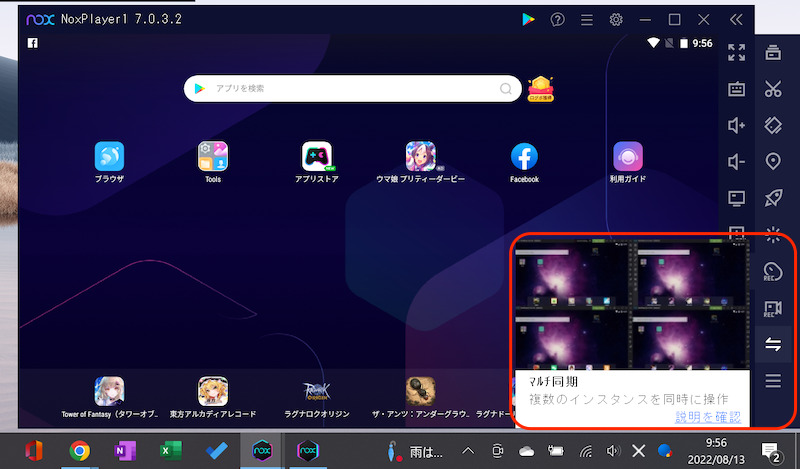The image size is (800, 469).
Task: Start video recording with camera REC icon
Action: click(772, 308)
